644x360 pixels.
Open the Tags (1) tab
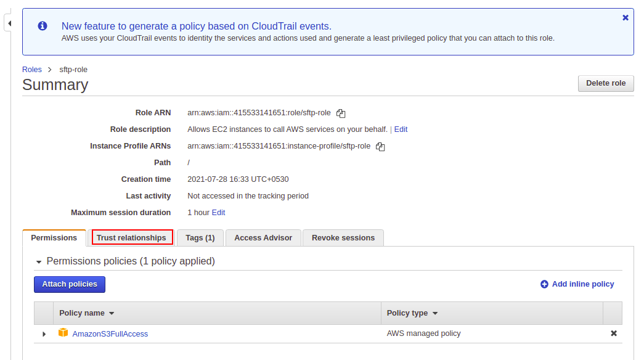200,238
